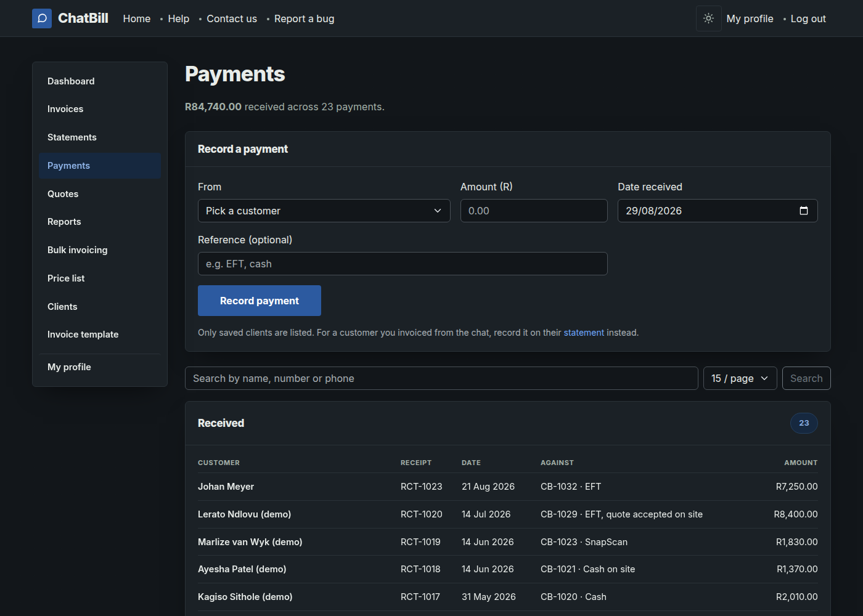863x616 pixels.
Task: Focus the Amount (R) input field
Action: (534, 211)
